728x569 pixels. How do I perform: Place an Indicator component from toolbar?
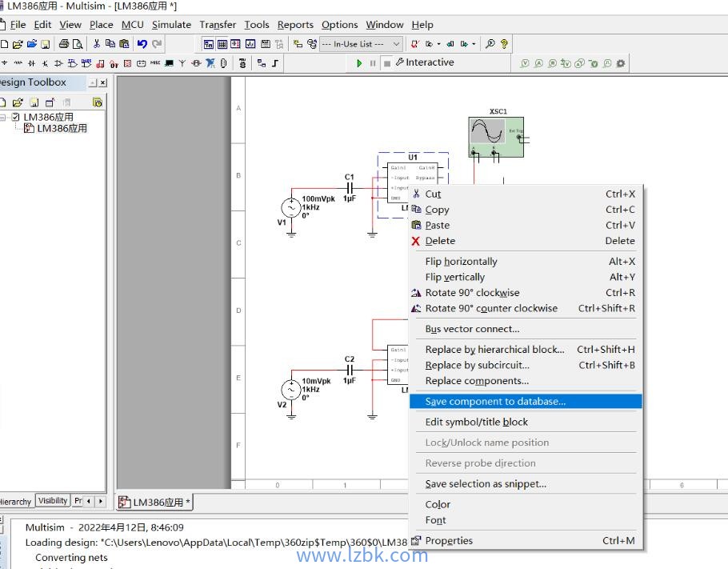click(128, 63)
